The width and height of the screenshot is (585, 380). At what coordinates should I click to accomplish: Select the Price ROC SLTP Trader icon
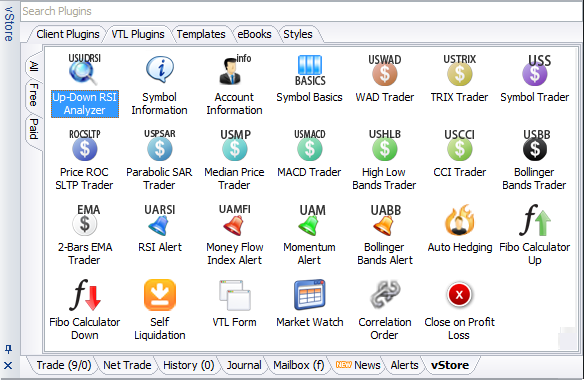coord(85,145)
